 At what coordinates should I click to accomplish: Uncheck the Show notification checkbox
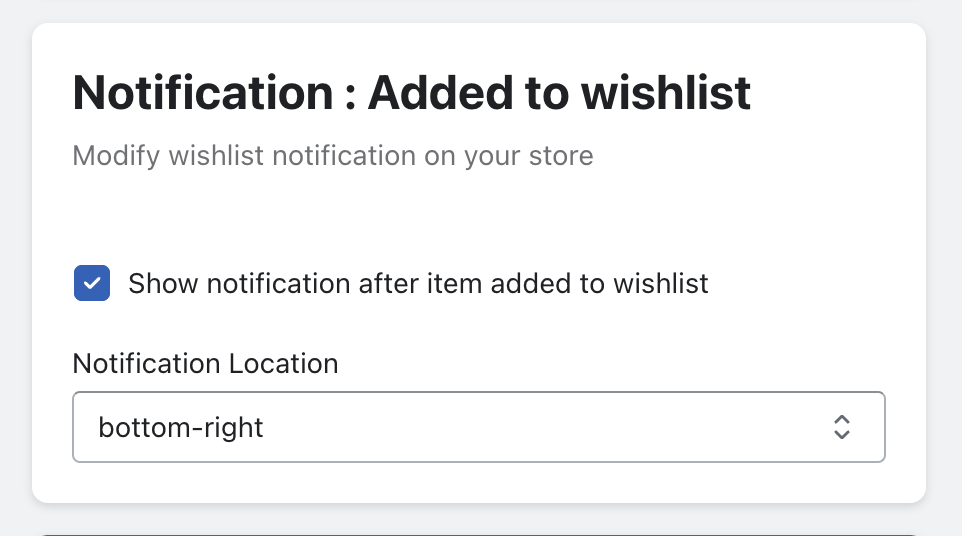pos(92,283)
